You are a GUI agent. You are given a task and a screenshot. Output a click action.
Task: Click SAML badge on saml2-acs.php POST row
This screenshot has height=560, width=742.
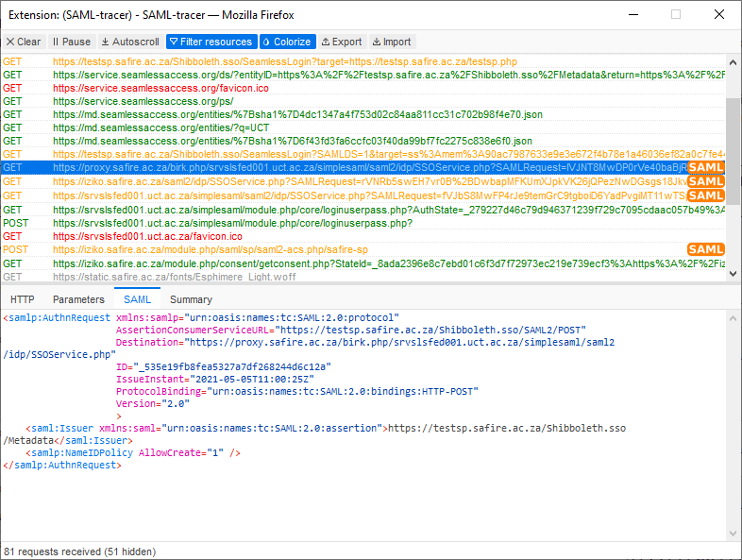705,249
